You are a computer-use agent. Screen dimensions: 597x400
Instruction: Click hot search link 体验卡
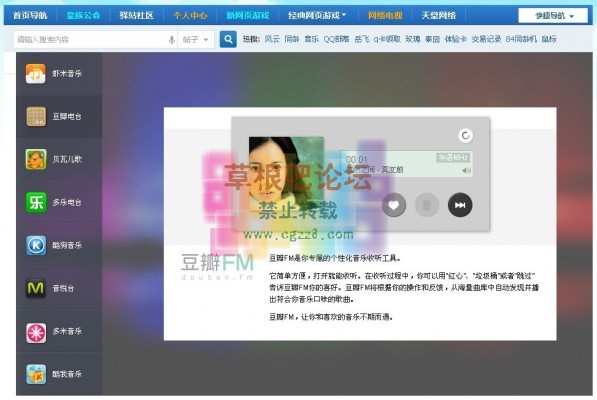456,39
